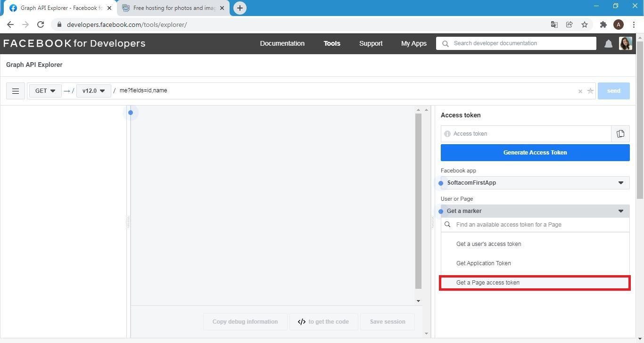Open the user profile photo menu

point(626,43)
